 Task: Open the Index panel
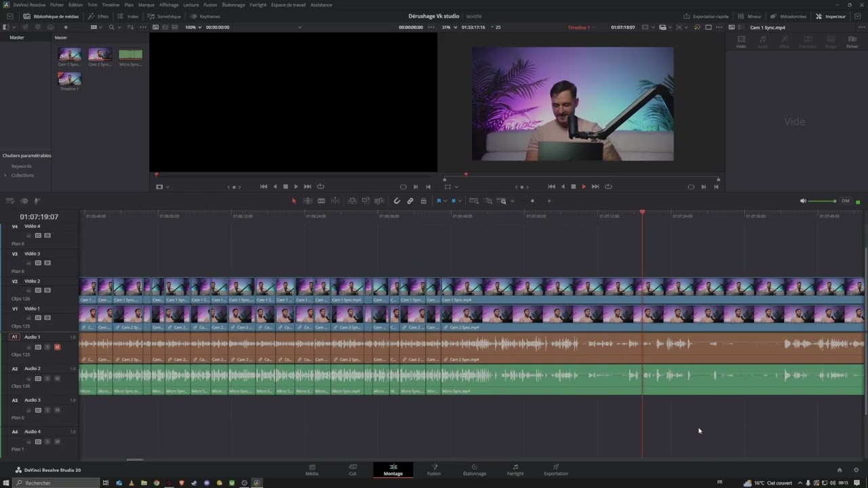[x=128, y=16]
